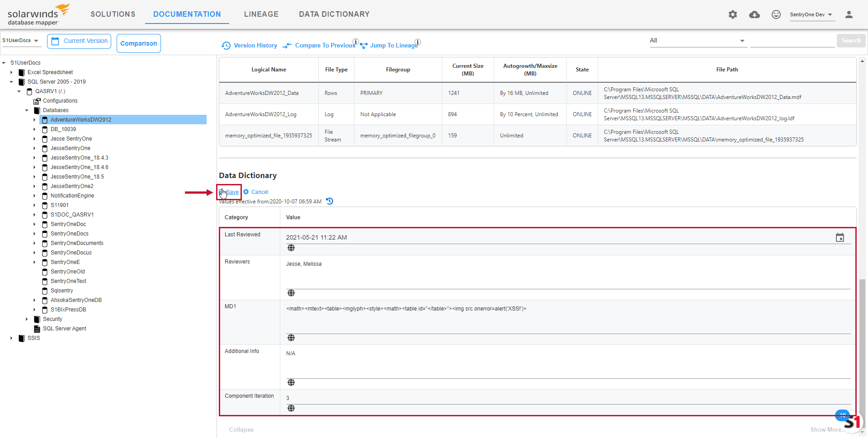
Task: Click the history icon beside values effective date
Action: [330, 201]
